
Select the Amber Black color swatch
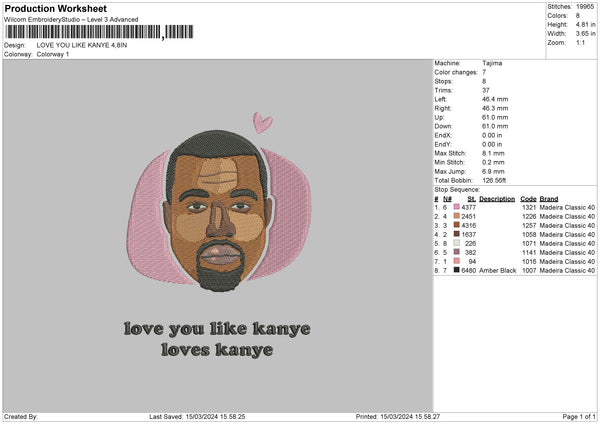pyautogui.click(x=457, y=270)
